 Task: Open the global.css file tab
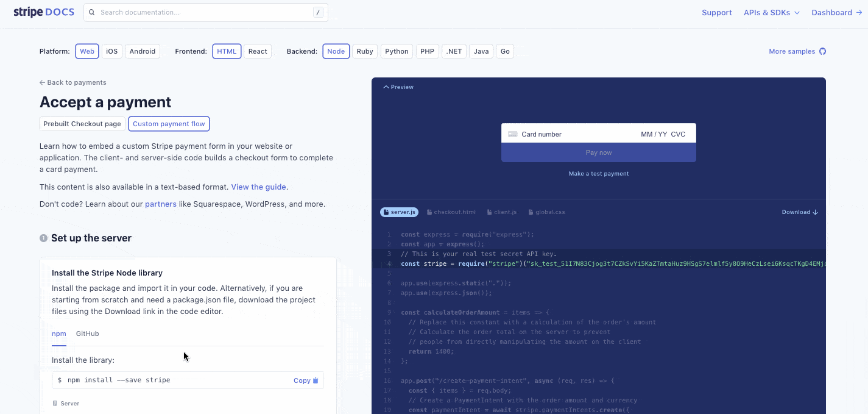click(546, 212)
